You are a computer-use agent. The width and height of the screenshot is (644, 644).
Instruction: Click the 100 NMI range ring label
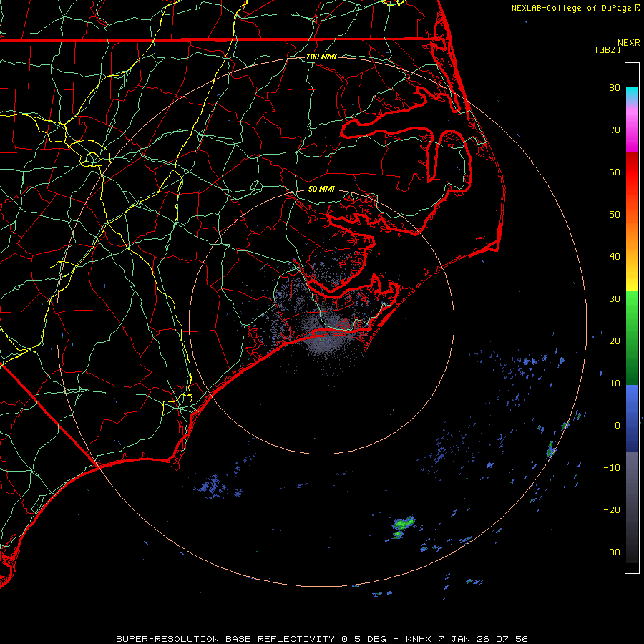[x=321, y=57]
